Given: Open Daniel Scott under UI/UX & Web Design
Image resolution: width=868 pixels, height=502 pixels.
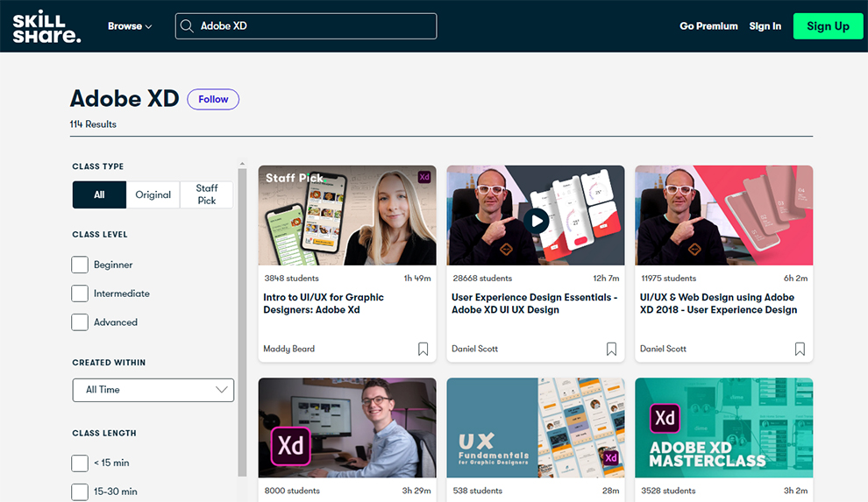Looking at the screenshot, I should point(663,349).
